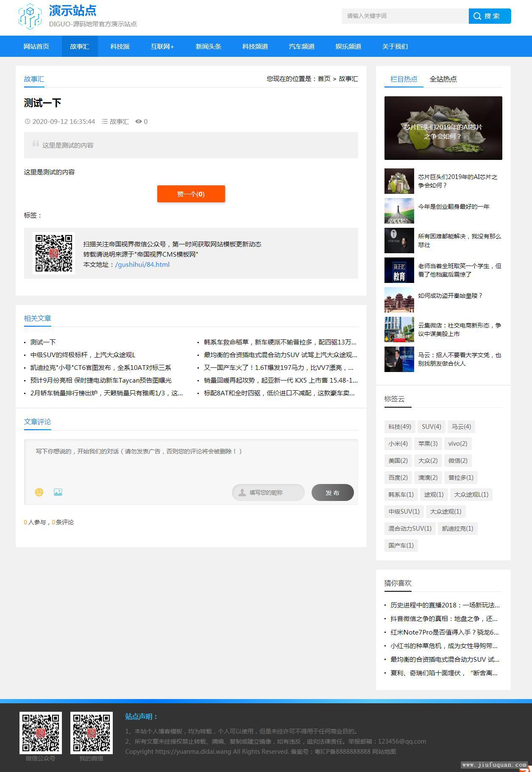Click the list icon before 故事汇 category
This screenshot has width=532, height=772.
tap(105, 121)
